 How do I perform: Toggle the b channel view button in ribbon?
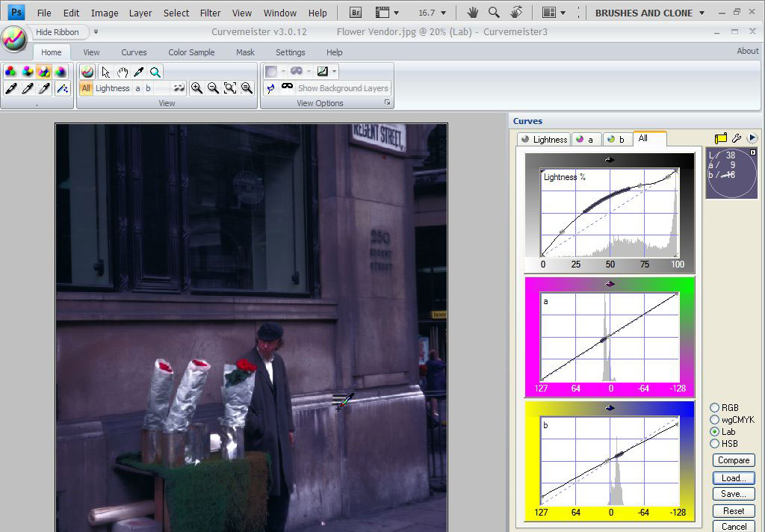click(x=148, y=88)
